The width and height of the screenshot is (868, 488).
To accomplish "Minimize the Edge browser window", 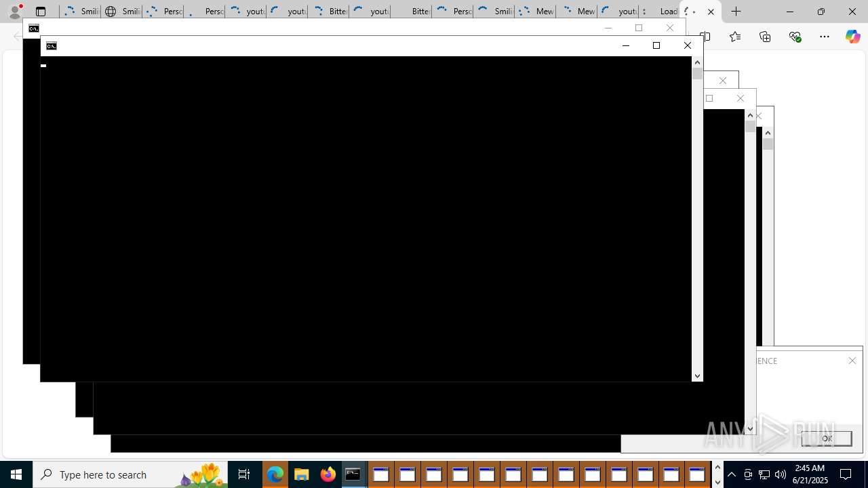I will pyautogui.click(x=789, y=12).
